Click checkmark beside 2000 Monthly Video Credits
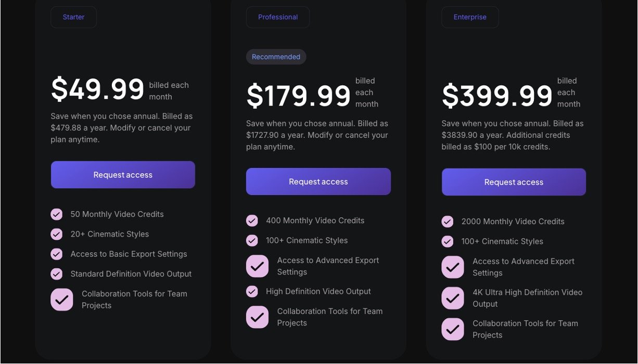 tap(448, 222)
